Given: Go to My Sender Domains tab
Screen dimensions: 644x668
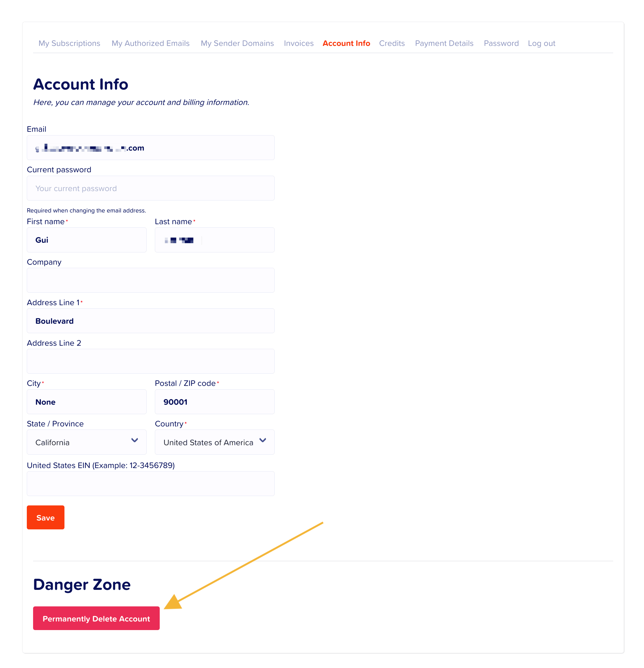Looking at the screenshot, I should pyautogui.click(x=237, y=43).
